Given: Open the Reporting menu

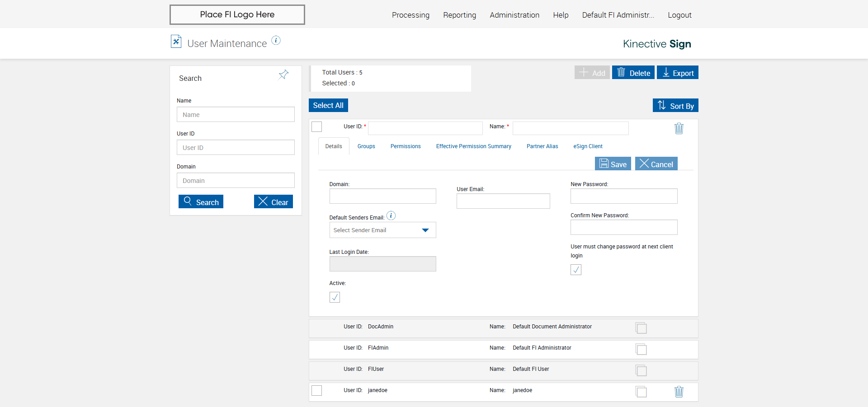Looking at the screenshot, I should click(459, 15).
